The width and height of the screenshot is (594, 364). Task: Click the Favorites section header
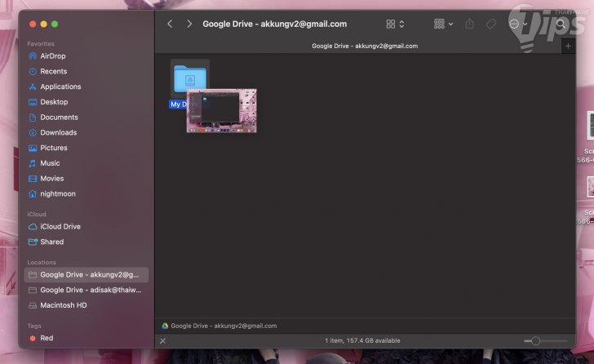point(41,43)
